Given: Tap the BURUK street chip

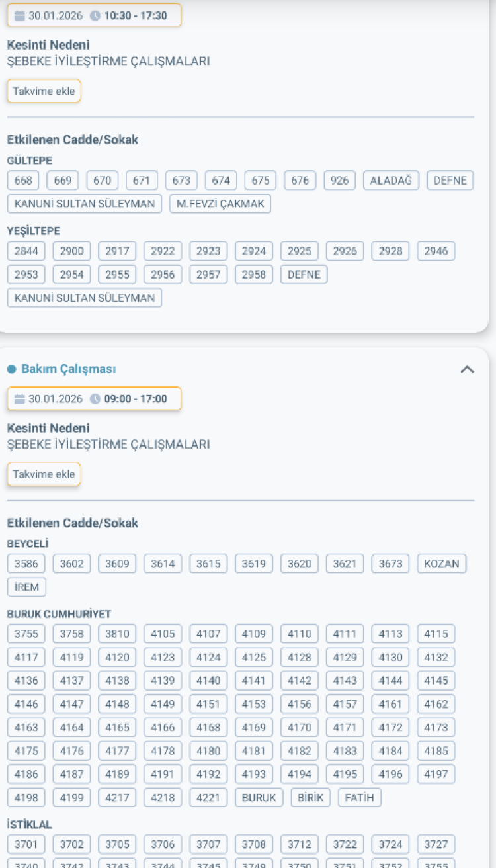Looking at the screenshot, I should click(x=259, y=797).
